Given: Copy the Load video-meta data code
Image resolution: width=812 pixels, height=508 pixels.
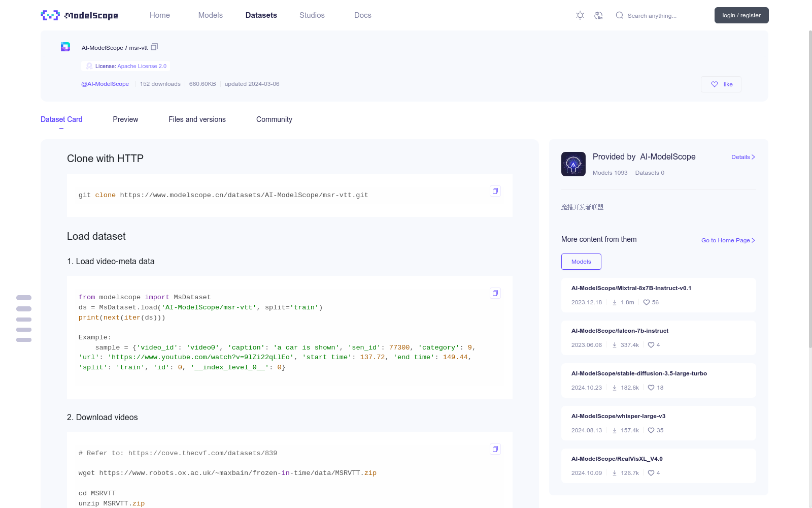Looking at the screenshot, I should 495,293.
